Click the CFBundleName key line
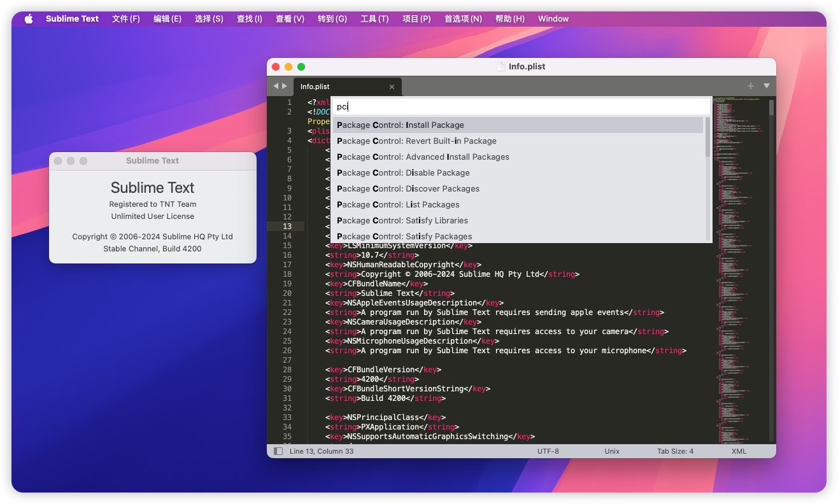This screenshot has height=504, width=838. 376,284
